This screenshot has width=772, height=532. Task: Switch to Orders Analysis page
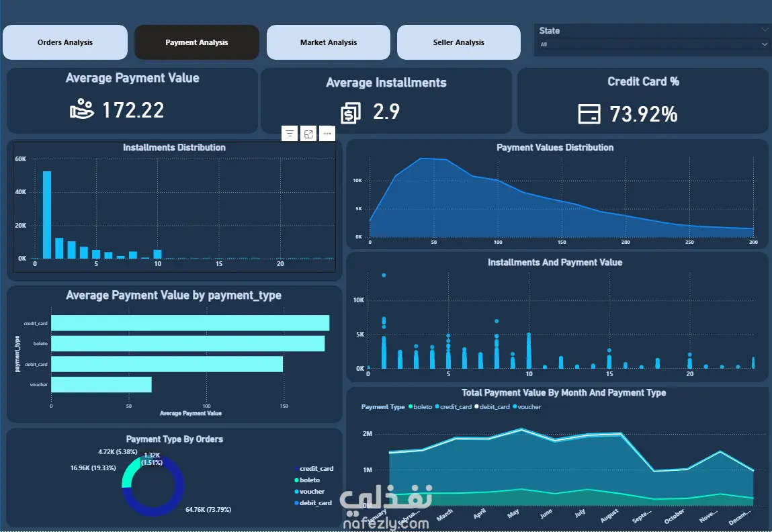click(x=65, y=42)
